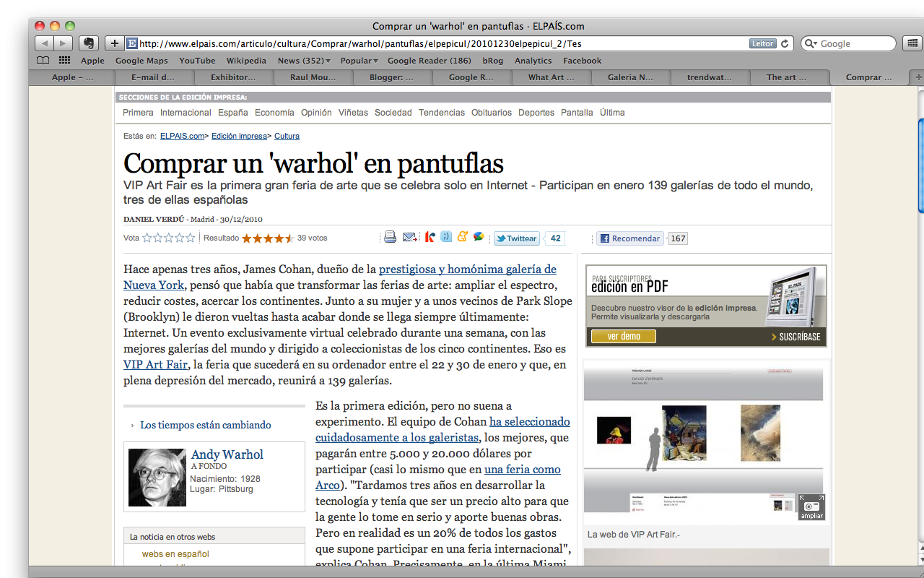Open the Google Reader (186) bookmark
Image resolution: width=924 pixels, height=578 pixels.
click(x=430, y=61)
